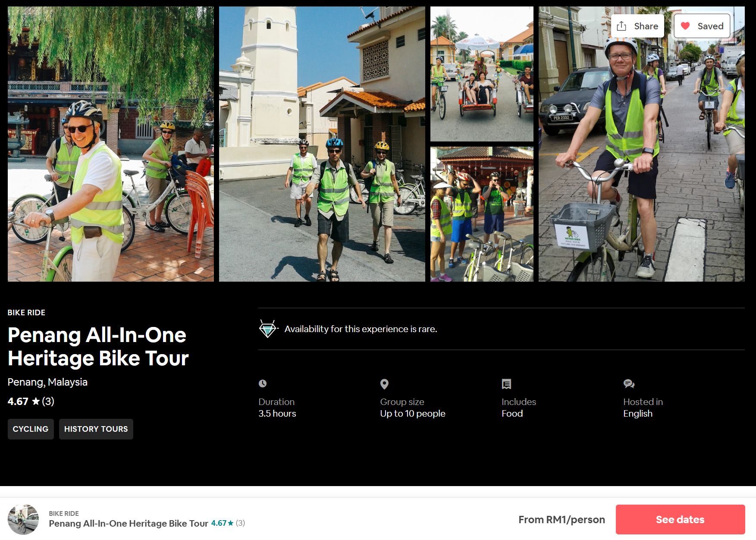756x540 pixels.
Task: Open the photo of cyclists walking near minaret
Action: 322,144
